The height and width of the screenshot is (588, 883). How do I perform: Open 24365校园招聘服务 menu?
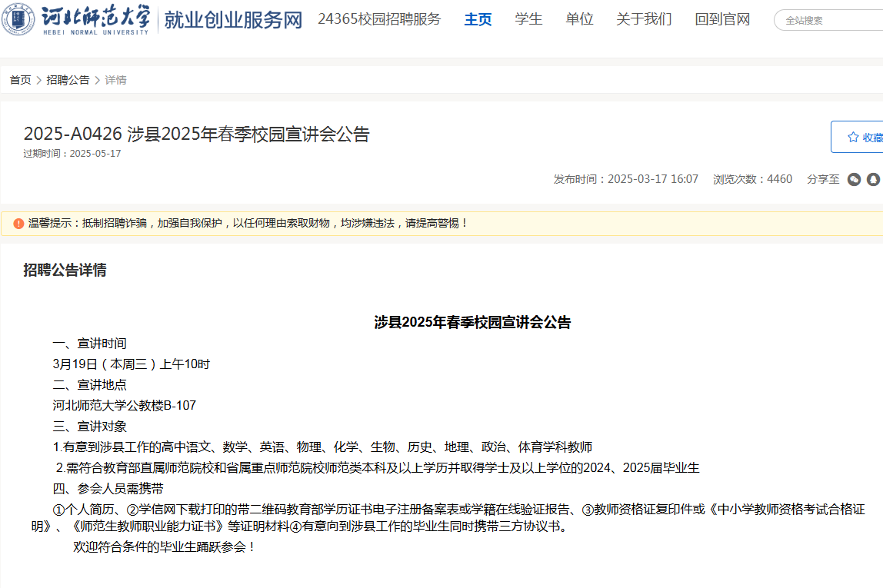[x=379, y=19]
